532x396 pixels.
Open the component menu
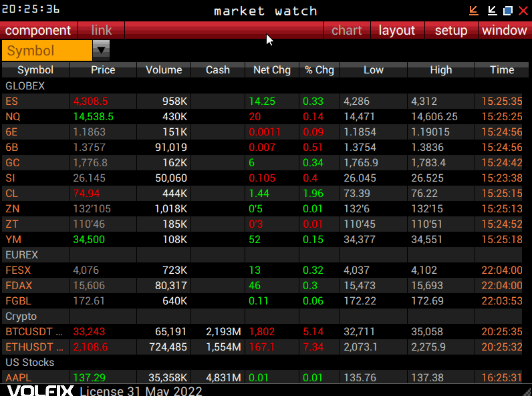[x=38, y=30]
